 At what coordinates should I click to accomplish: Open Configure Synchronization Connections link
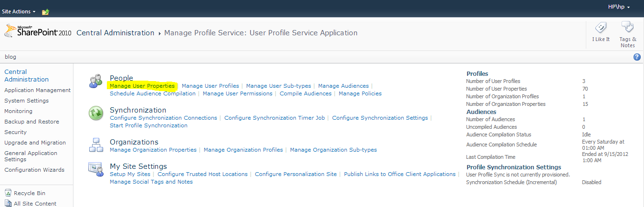pyautogui.click(x=163, y=118)
